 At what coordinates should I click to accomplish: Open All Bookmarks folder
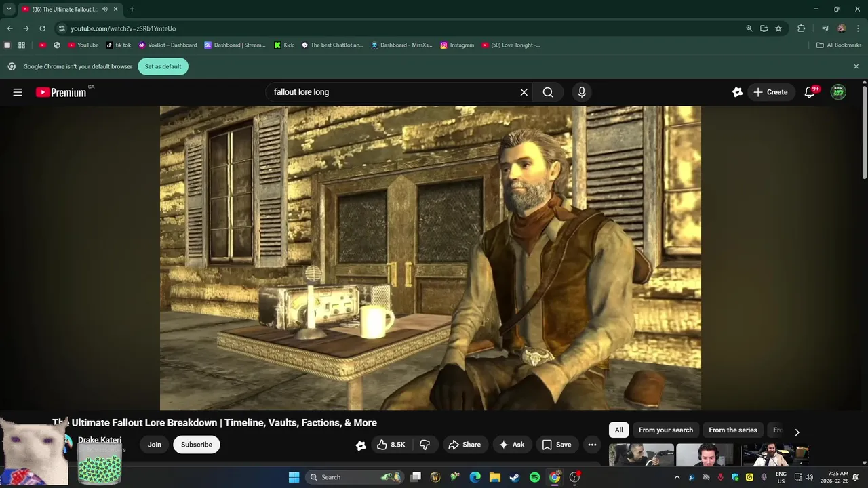point(839,45)
